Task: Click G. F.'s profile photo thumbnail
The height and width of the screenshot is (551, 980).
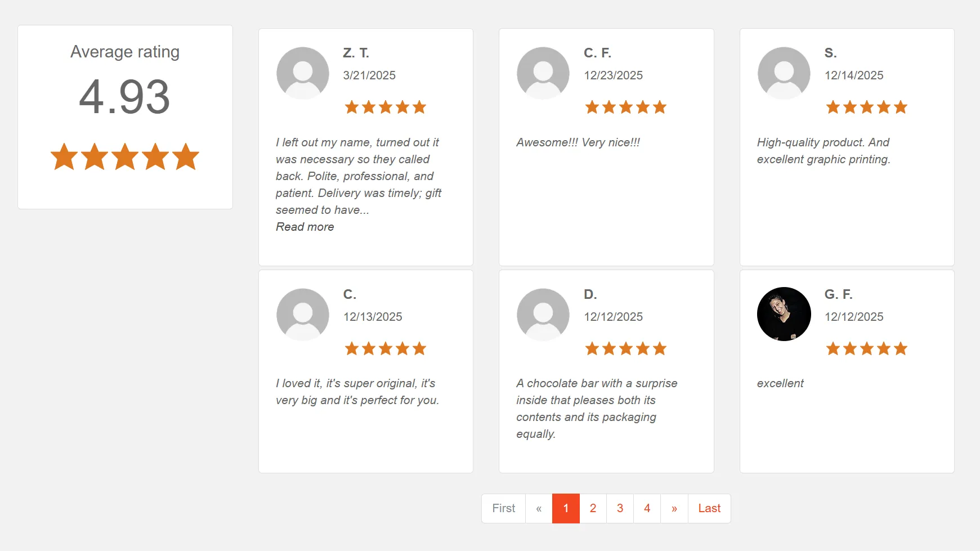Action: pos(784,314)
